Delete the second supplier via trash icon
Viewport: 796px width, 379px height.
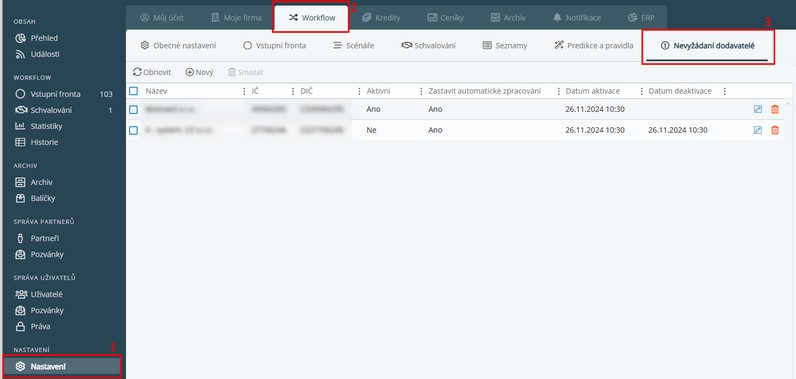pyautogui.click(x=775, y=130)
